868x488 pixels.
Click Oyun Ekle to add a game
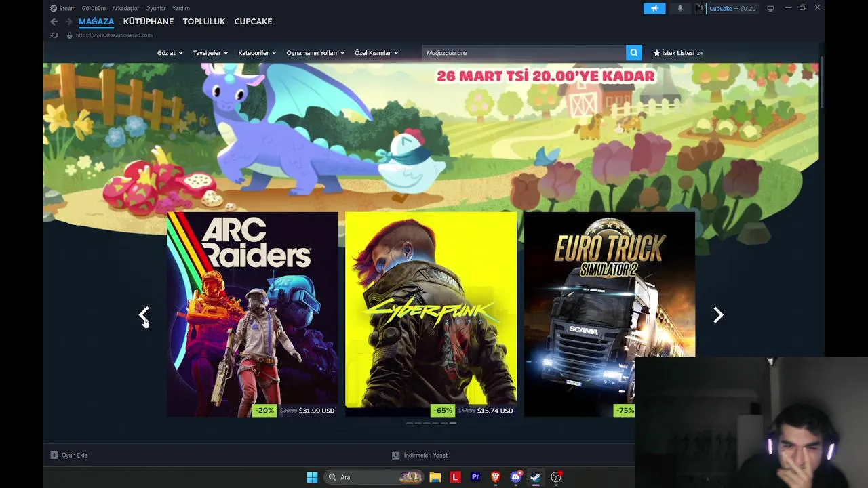[75, 455]
